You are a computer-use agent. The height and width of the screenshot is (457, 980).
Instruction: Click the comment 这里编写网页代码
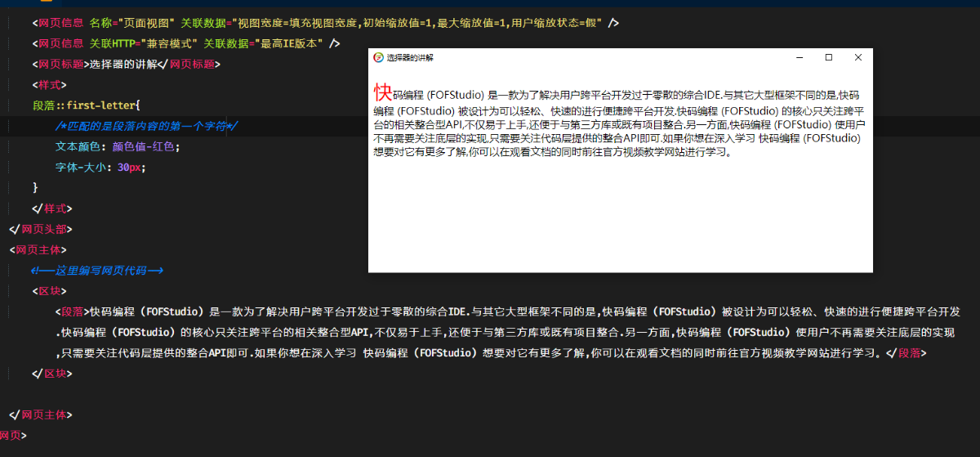point(98,271)
